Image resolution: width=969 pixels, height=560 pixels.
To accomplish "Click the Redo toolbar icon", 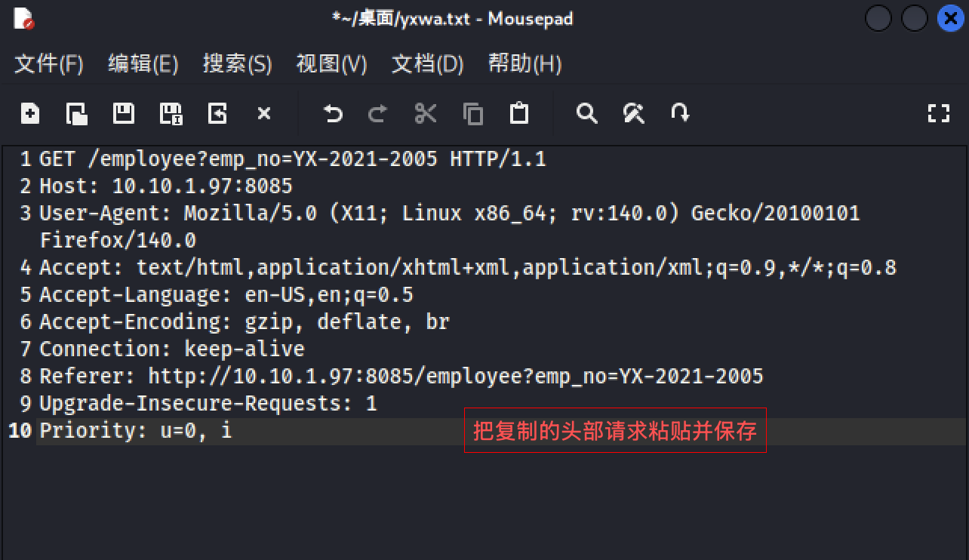I will [x=378, y=114].
